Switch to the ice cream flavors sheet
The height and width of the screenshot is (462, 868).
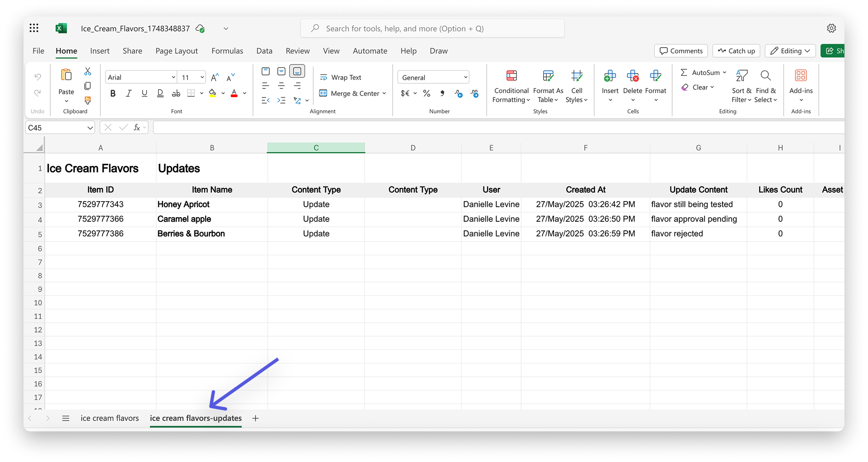click(x=110, y=418)
